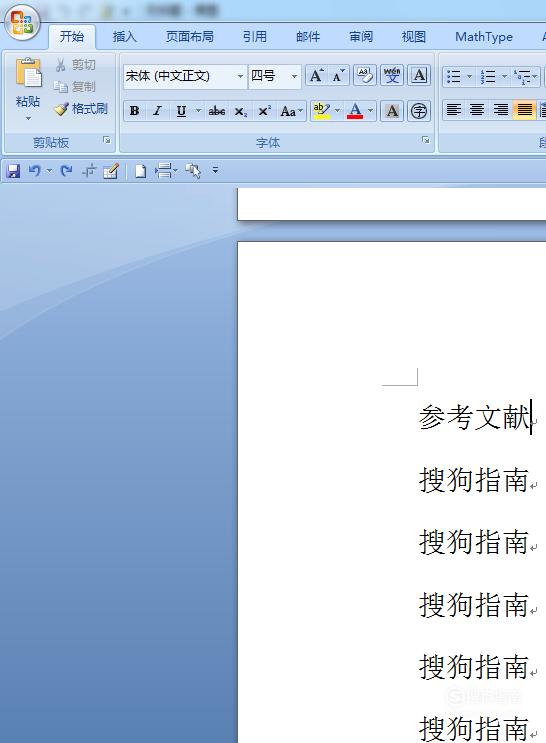546x743 pixels.
Task: Click the Phonetic Guide (wén) icon
Action: 392,76
